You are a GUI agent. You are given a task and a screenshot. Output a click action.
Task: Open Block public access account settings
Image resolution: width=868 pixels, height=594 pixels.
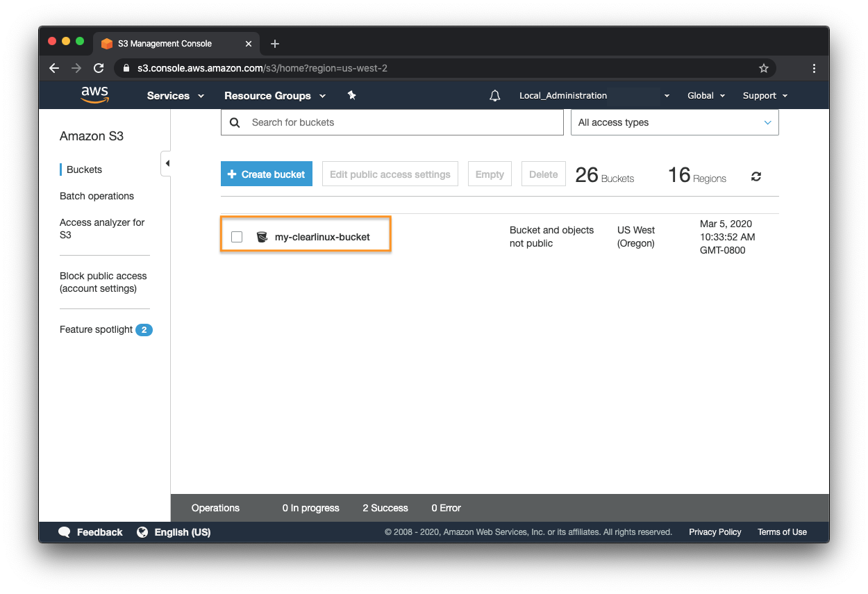tap(103, 282)
